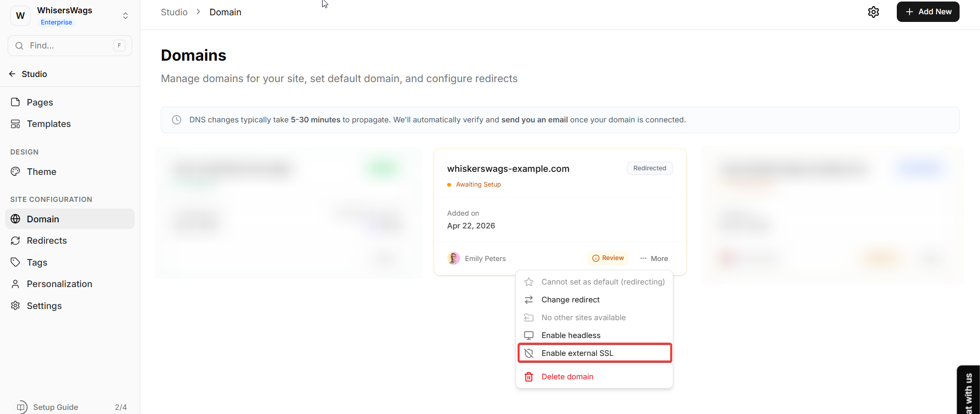Click the Personalization person icon
The image size is (980, 414).
pyautogui.click(x=15, y=284)
